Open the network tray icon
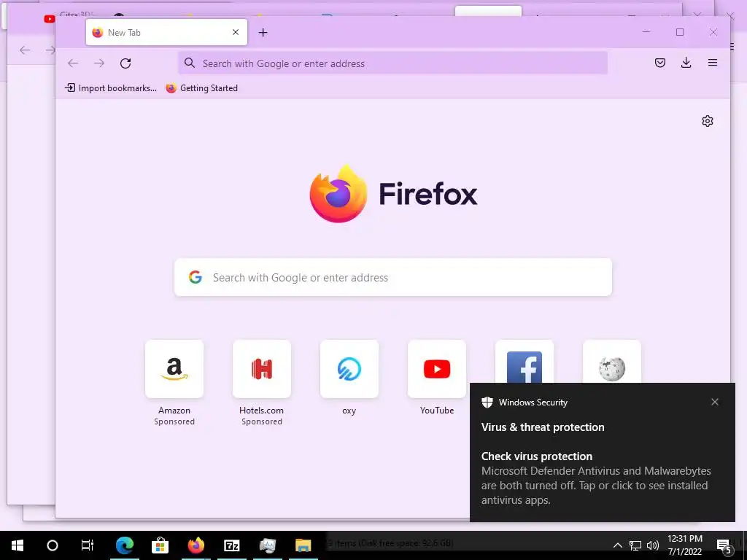747x560 pixels. click(x=635, y=545)
